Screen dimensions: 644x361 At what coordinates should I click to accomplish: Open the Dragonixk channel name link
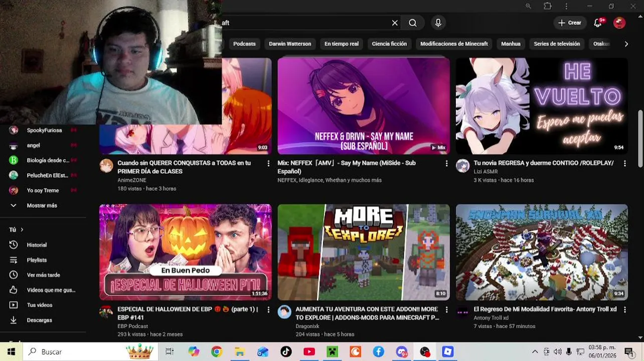tap(308, 326)
